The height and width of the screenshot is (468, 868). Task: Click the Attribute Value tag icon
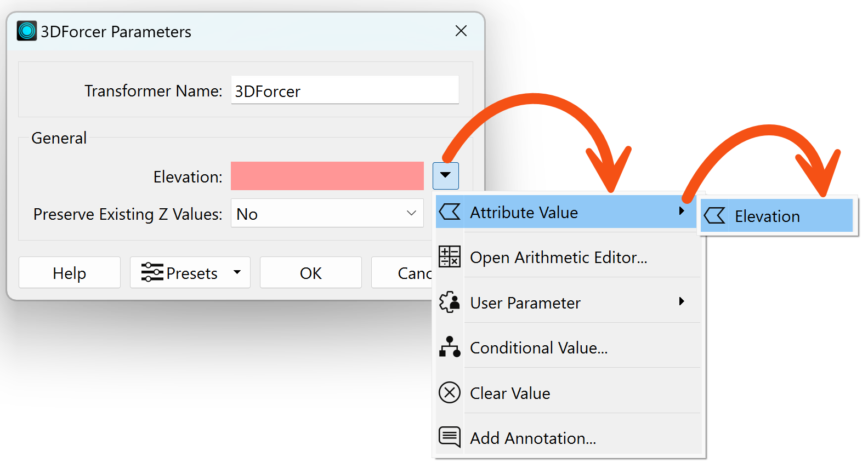(450, 212)
